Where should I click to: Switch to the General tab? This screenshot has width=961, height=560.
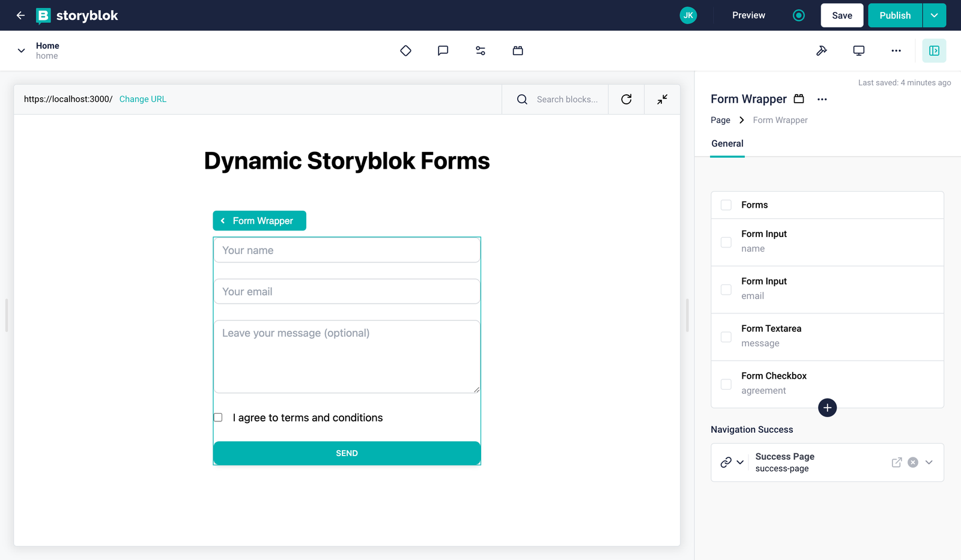tap(727, 143)
